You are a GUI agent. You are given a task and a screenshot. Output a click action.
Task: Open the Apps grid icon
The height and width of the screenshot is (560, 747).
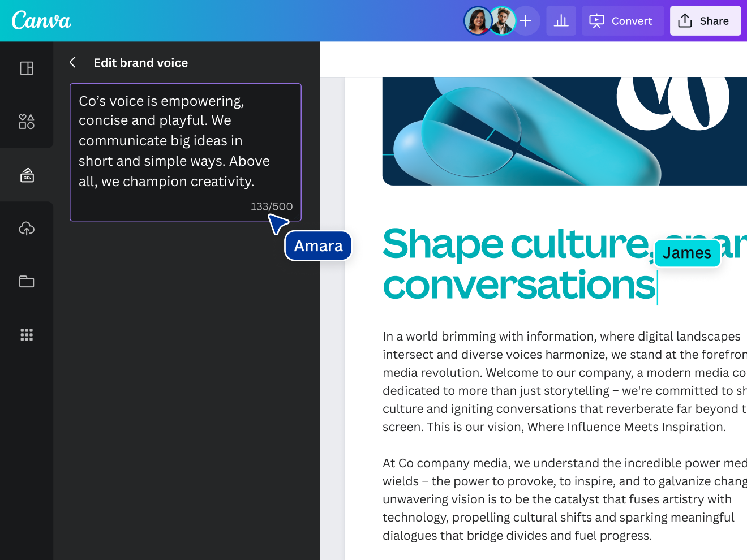tap(27, 335)
